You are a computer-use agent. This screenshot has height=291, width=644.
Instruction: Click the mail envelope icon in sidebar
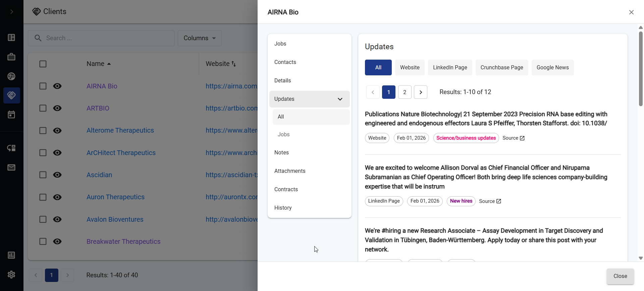(11, 167)
